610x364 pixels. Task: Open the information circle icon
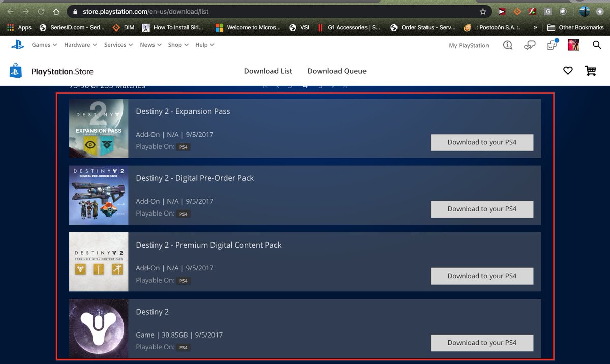pos(507,45)
